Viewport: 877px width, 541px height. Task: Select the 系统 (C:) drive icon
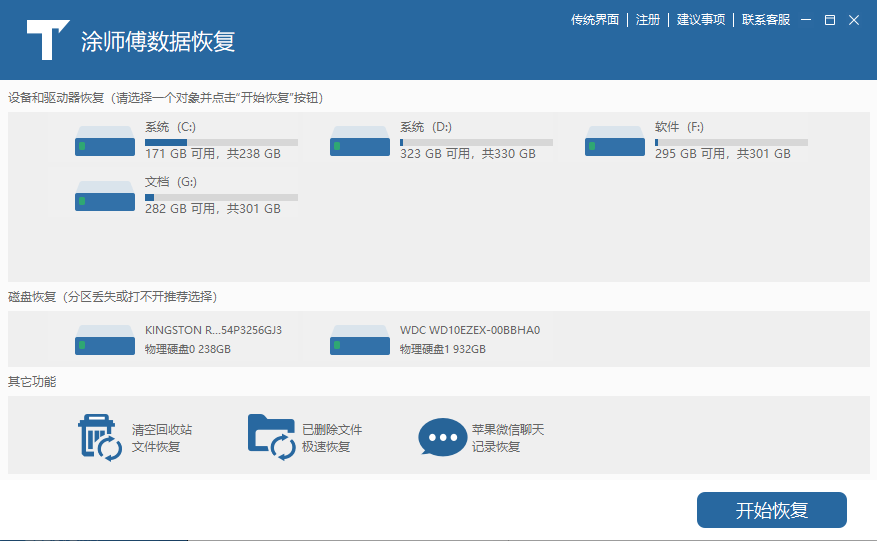coord(105,141)
